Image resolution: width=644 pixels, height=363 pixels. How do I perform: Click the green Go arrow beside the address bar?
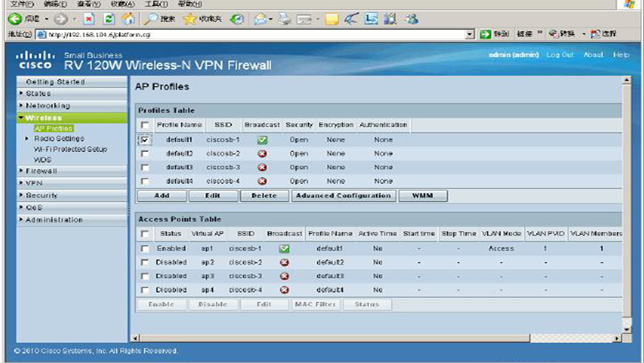486,34
